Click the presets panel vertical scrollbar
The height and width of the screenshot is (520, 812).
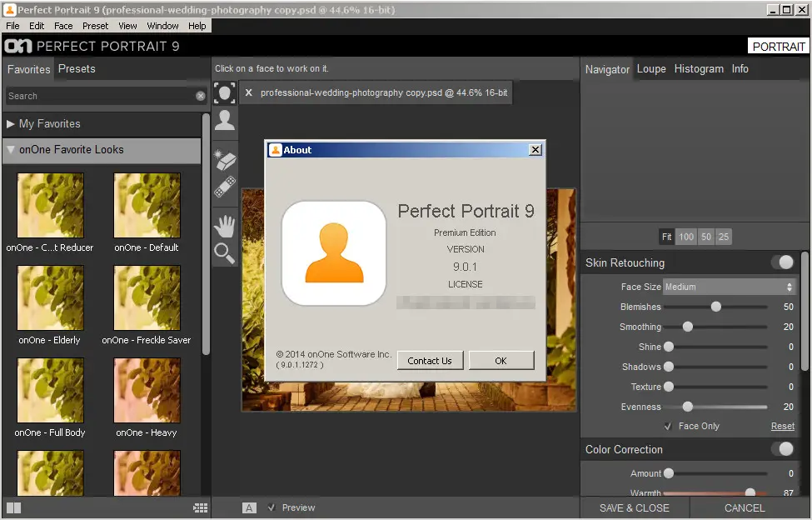pyautogui.click(x=206, y=234)
